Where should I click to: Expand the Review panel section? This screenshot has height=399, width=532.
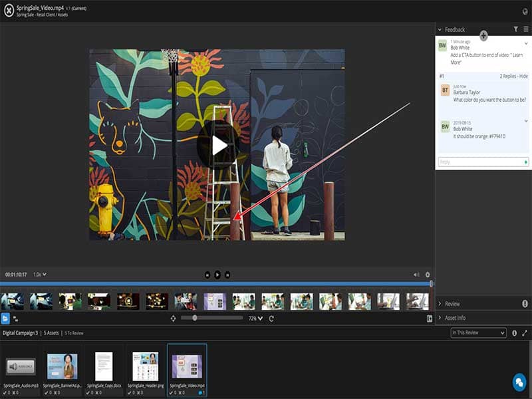coord(452,304)
